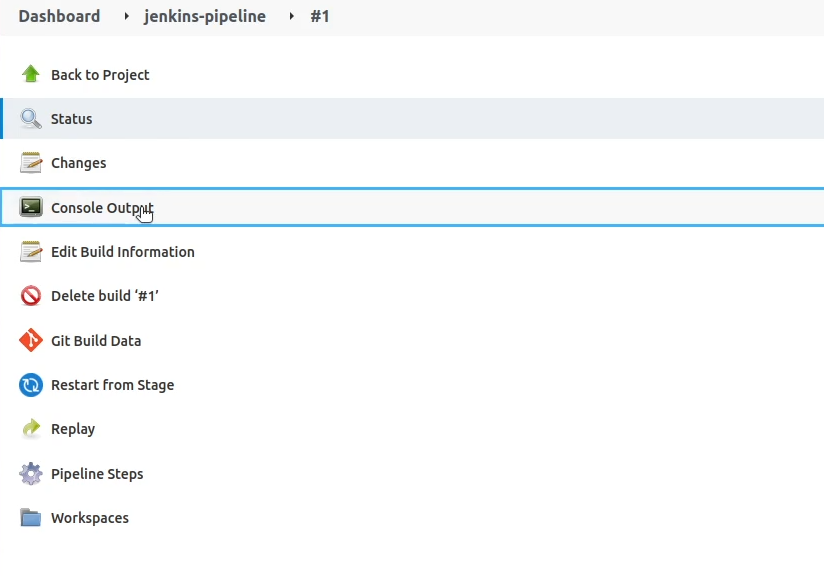
Task: Click the blue Restart from Stage icon
Action: point(30,385)
